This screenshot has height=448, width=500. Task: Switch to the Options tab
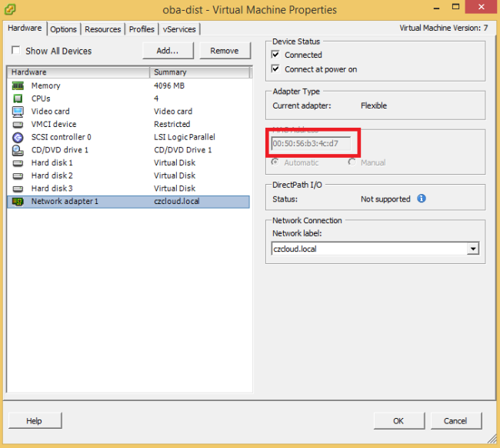click(x=63, y=29)
